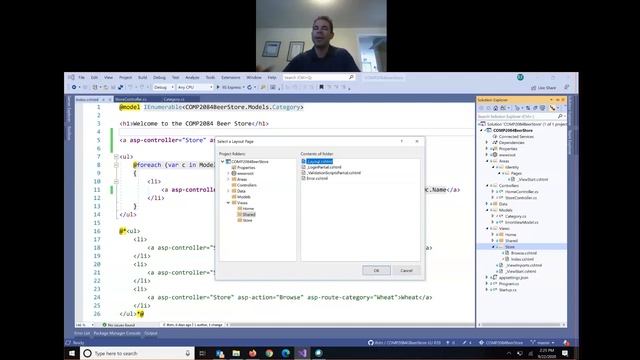Open Firefox from the taskbar
This screenshot has width=640, height=360.
point(253,353)
